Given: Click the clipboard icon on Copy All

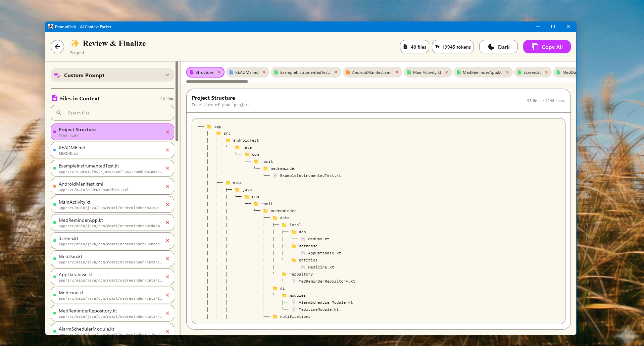Looking at the screenshot, I should (x=535, y=47).
